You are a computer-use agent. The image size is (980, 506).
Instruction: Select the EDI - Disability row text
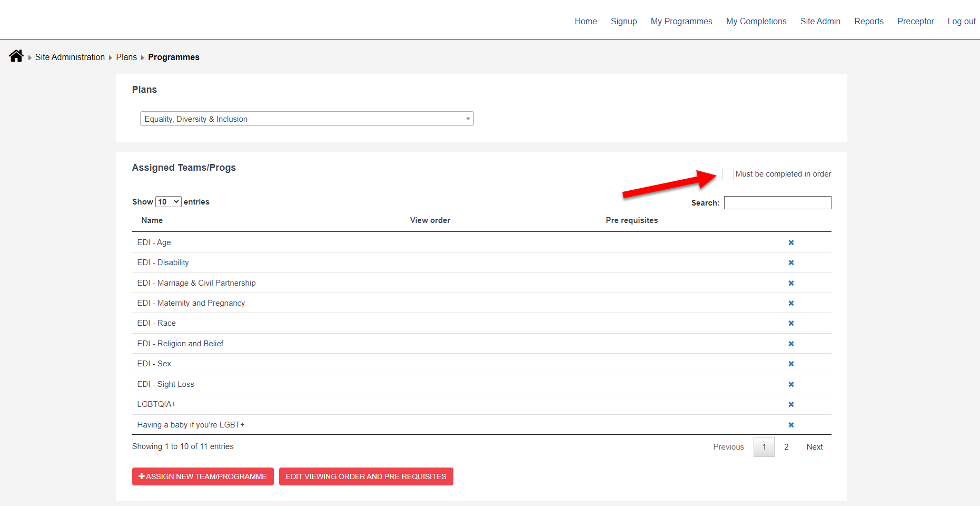coord(163,262)
